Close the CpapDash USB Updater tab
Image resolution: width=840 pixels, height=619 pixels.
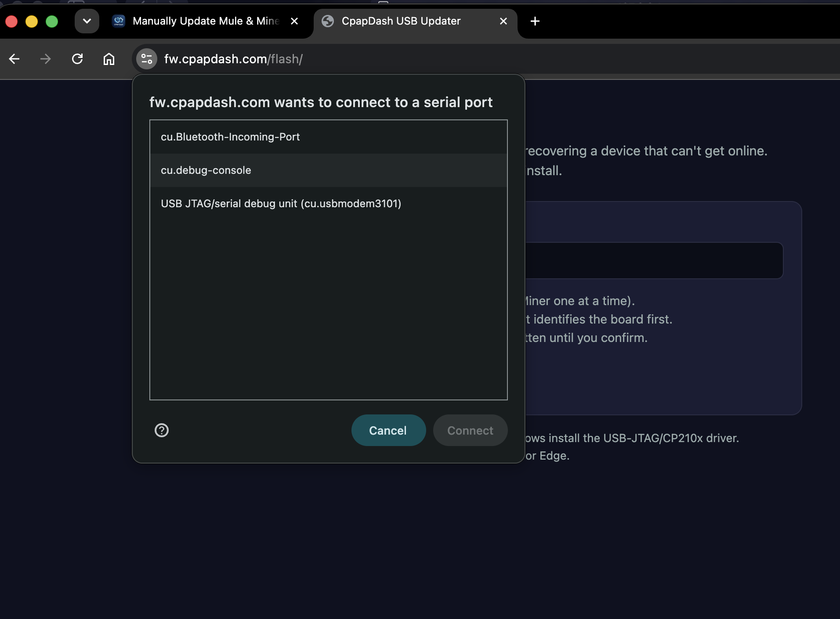(503, 21)
